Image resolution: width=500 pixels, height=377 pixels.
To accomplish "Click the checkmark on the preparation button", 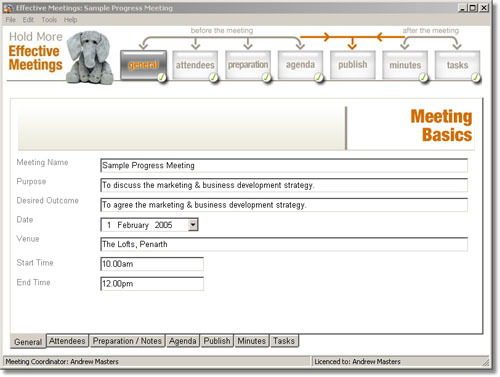I will 266,78.
